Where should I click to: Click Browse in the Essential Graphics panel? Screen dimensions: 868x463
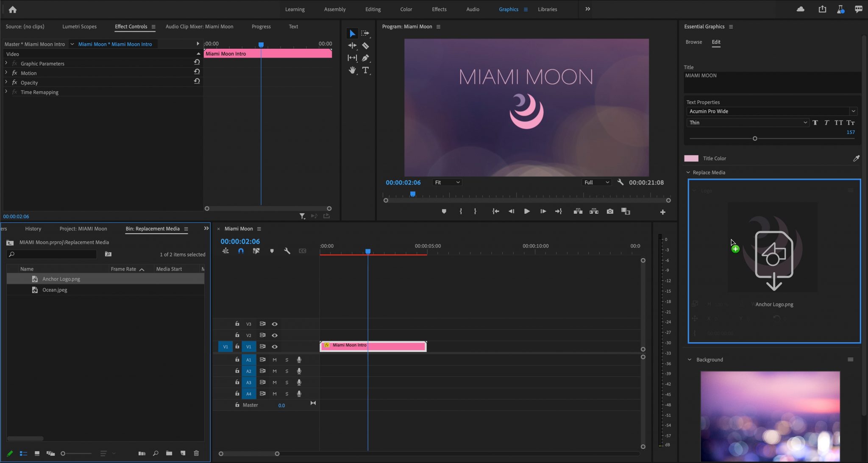(694, 42)
